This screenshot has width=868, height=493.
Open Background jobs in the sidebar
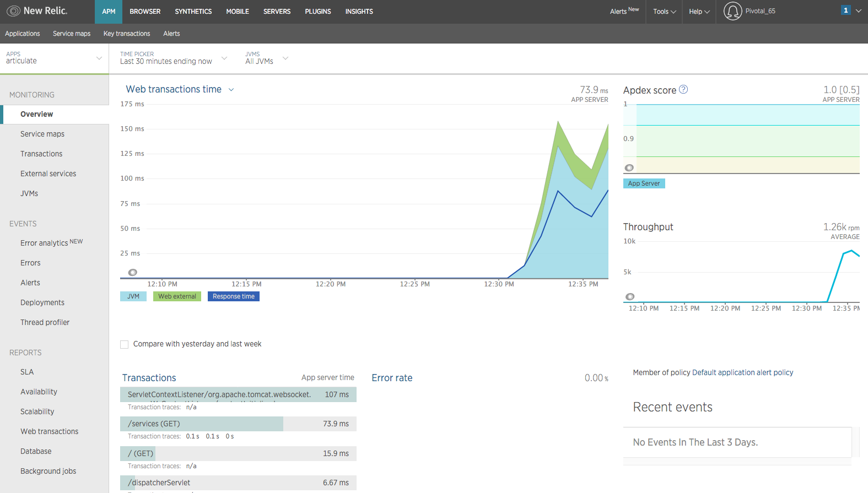point(48,471)
